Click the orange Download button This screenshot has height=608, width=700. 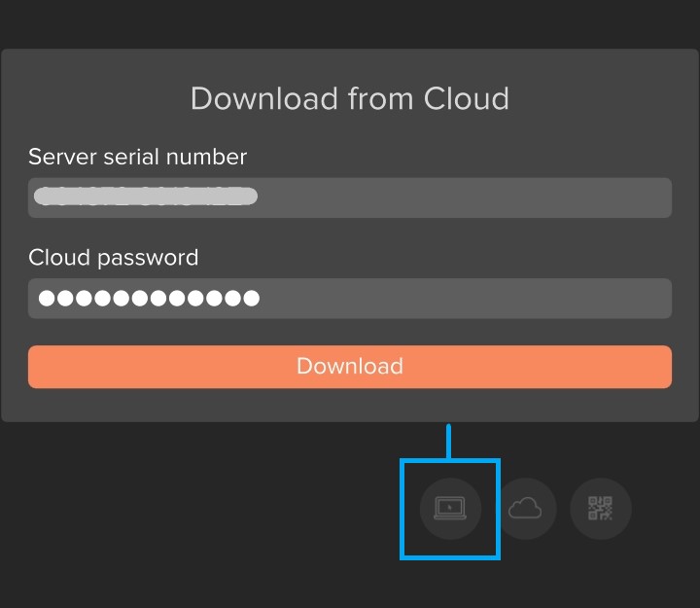coord(350,367)
